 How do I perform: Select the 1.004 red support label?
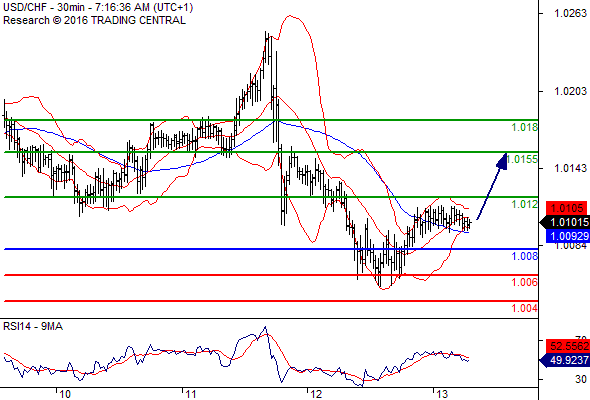[x=525, y=309]
